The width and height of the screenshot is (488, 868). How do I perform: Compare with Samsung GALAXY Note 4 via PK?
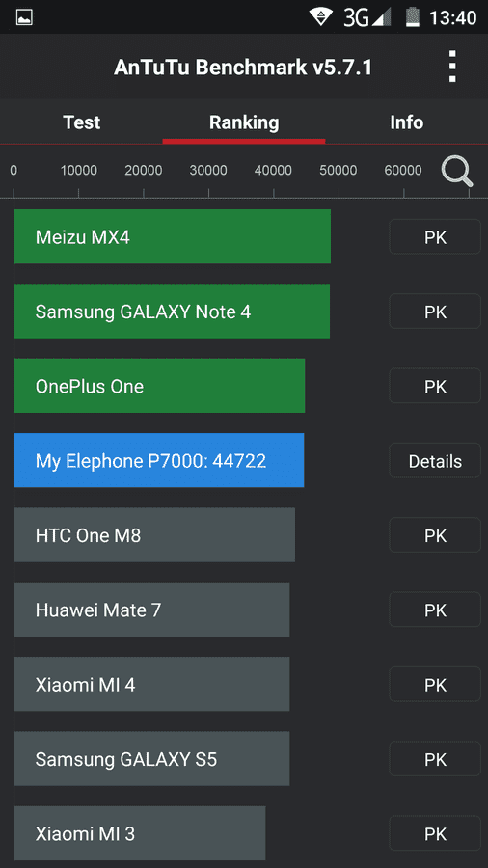[x=435, y=312]
